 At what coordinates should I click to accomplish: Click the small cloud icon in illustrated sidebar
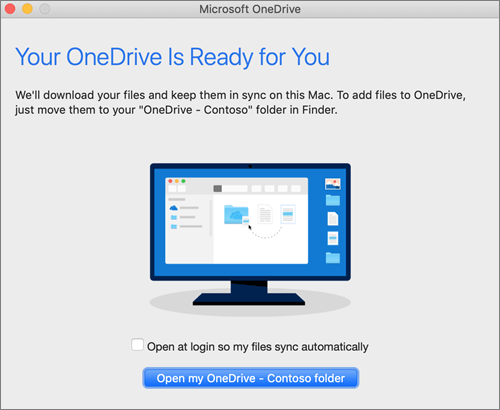[174, 208]
